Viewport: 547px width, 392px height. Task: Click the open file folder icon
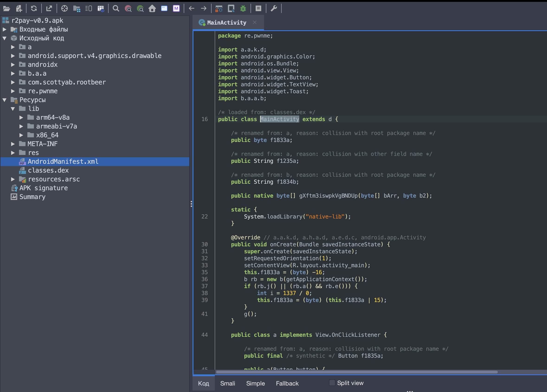click(6, 9)
